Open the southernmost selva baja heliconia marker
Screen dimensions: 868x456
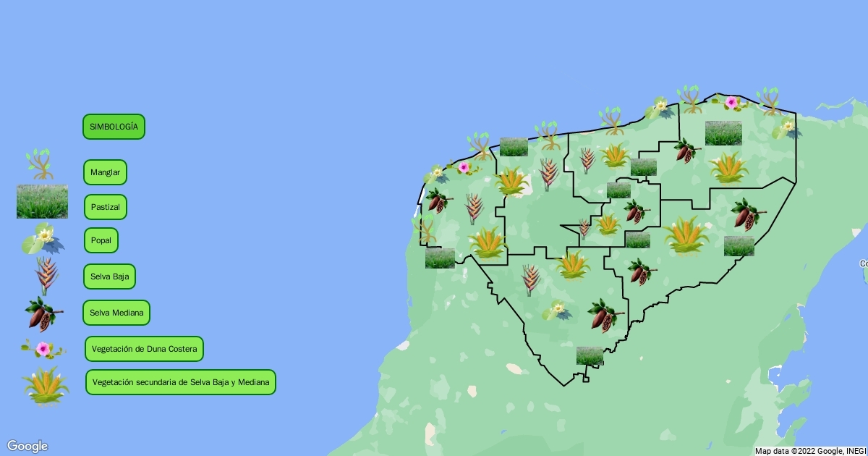coord(530,279)
